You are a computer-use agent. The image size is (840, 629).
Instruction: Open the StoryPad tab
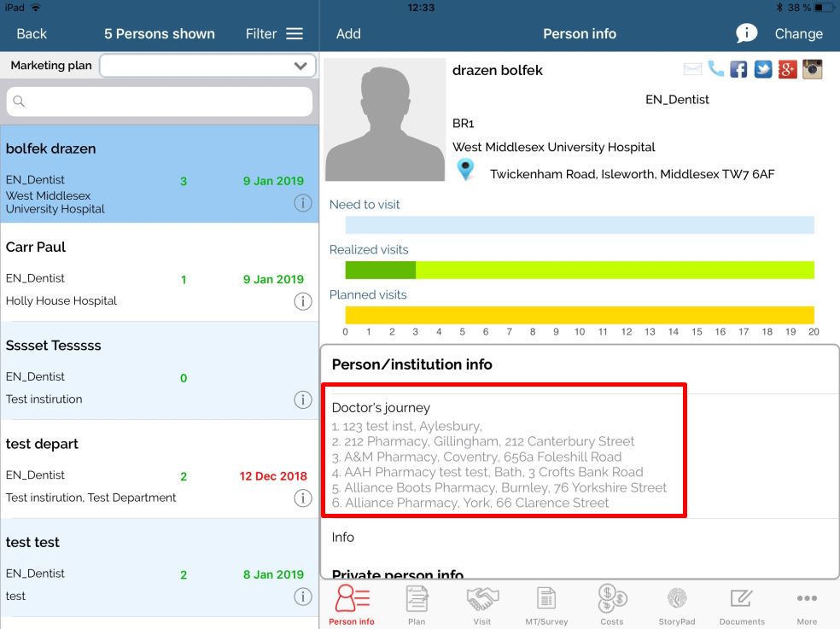coord(677,604)
